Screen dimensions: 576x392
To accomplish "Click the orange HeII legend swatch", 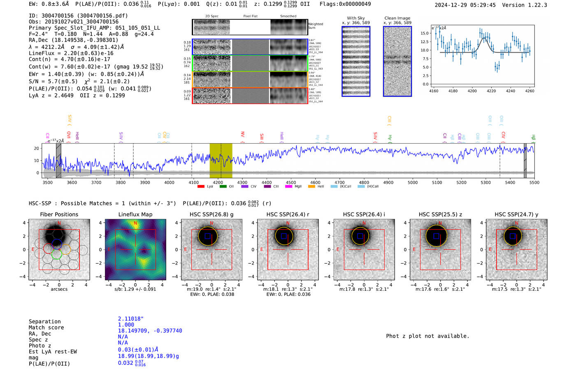I will pyautogui.click(x=311, y=186).
